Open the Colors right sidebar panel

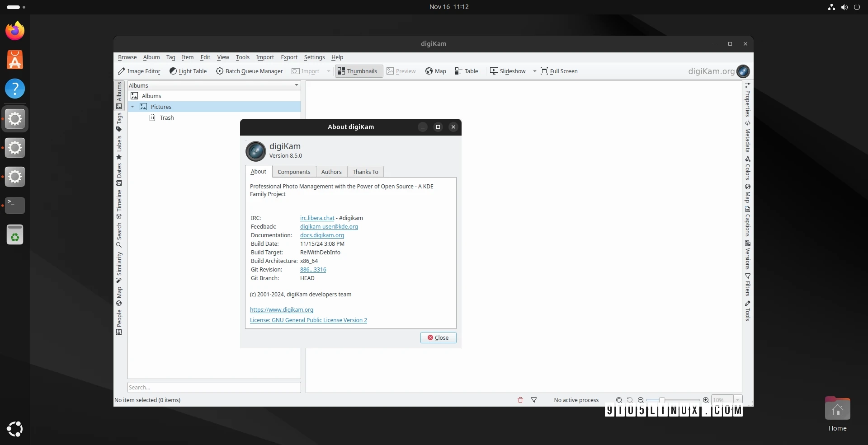748,168
